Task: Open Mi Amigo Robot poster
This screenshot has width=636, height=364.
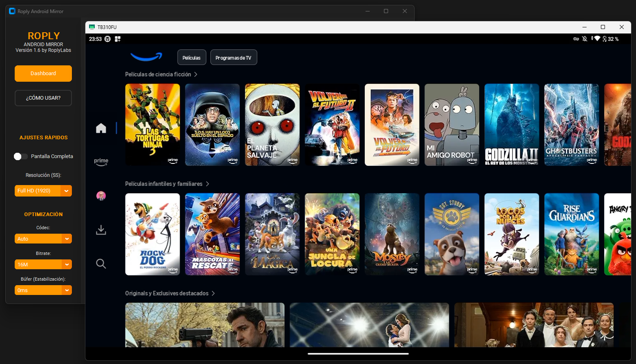Action: click(452, 125)
